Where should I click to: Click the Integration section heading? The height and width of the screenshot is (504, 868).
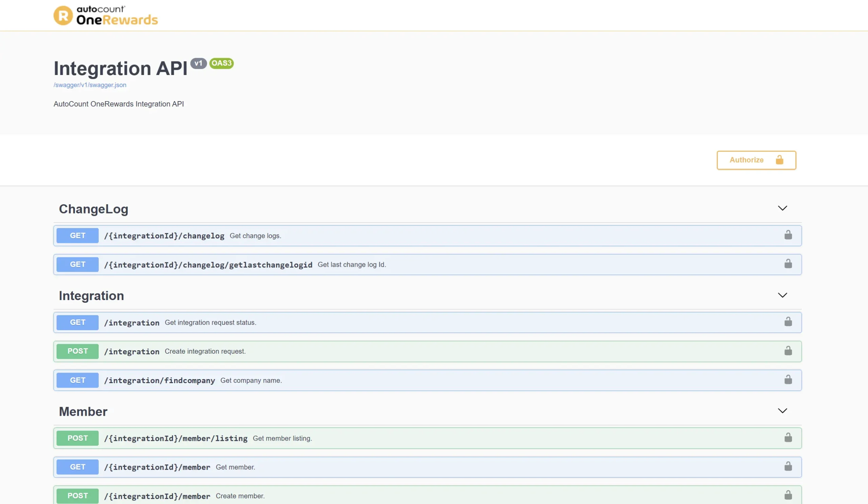click(91, 296)
